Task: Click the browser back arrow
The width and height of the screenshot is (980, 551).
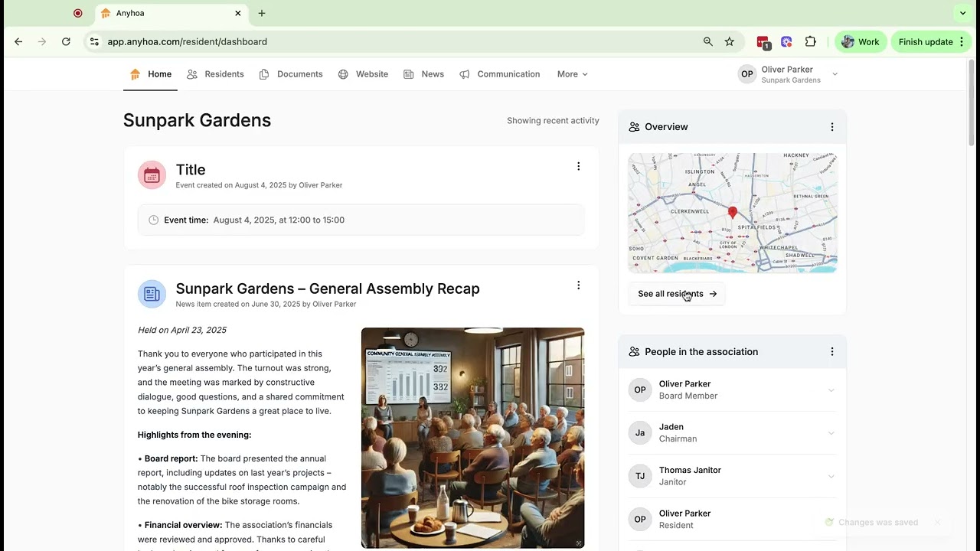Action: tap(18, 42)
